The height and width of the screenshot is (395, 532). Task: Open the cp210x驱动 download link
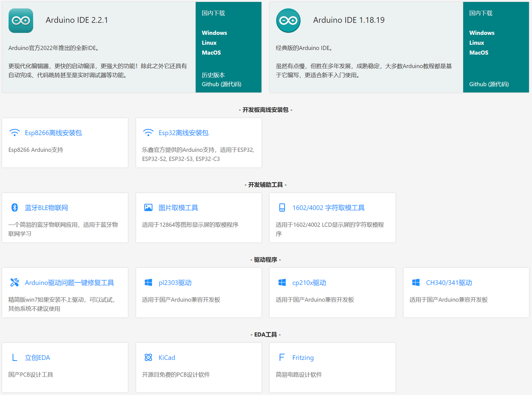click(309, 282)
